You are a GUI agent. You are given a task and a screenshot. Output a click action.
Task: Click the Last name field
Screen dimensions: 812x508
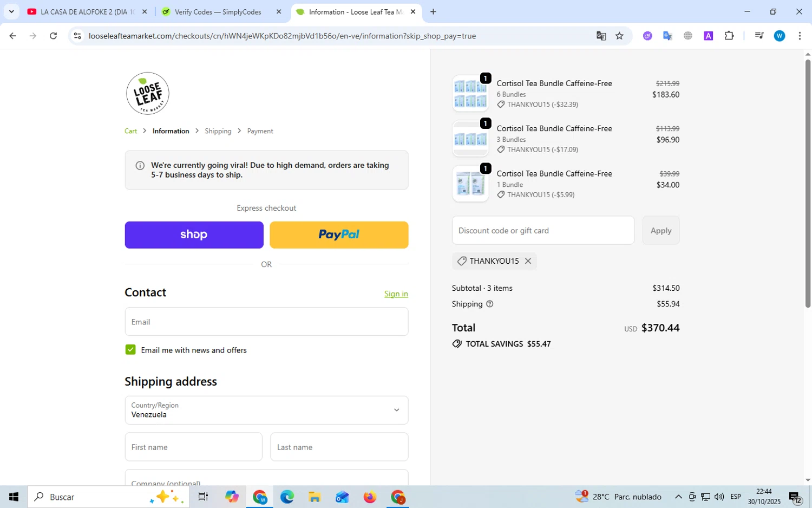pyautogui.click(x=339, y=447)
